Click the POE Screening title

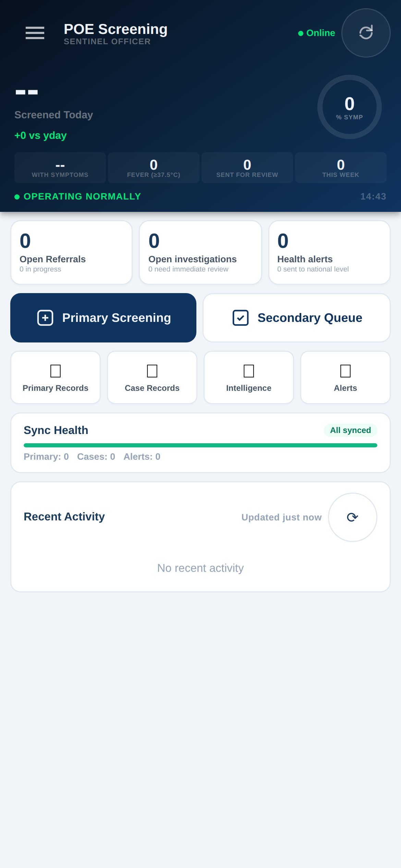(116, 29)
